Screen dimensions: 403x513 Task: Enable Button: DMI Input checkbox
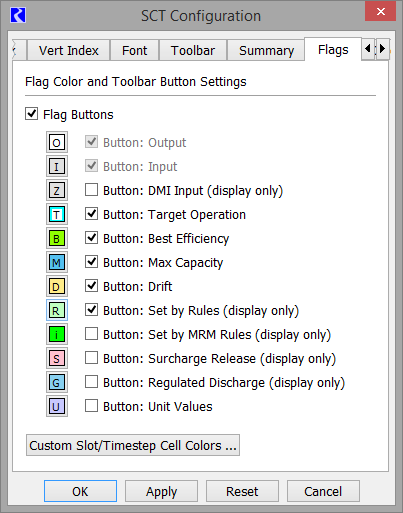[91, 190]
